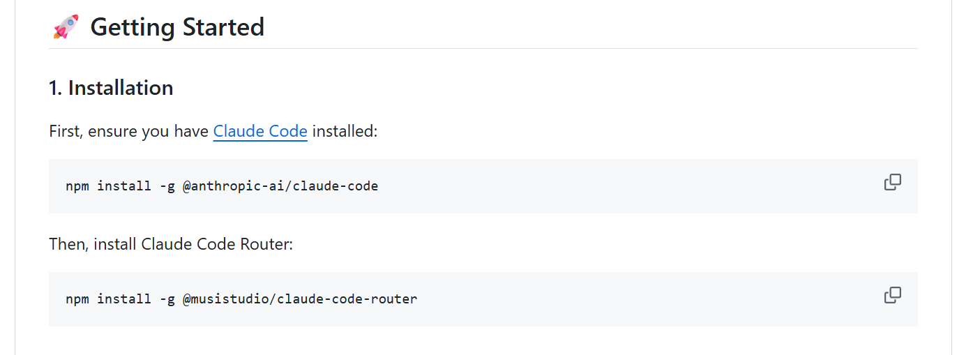Click the "Then, install Claude Code Router:" sentence
The height and width of the screenshot is (355, 980).
(x=171, y=244)
